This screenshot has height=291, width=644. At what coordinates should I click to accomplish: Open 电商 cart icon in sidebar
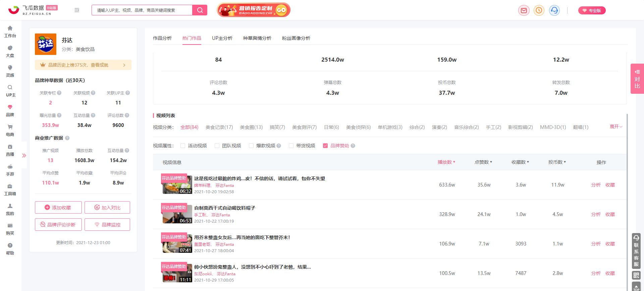click(10, 131)
